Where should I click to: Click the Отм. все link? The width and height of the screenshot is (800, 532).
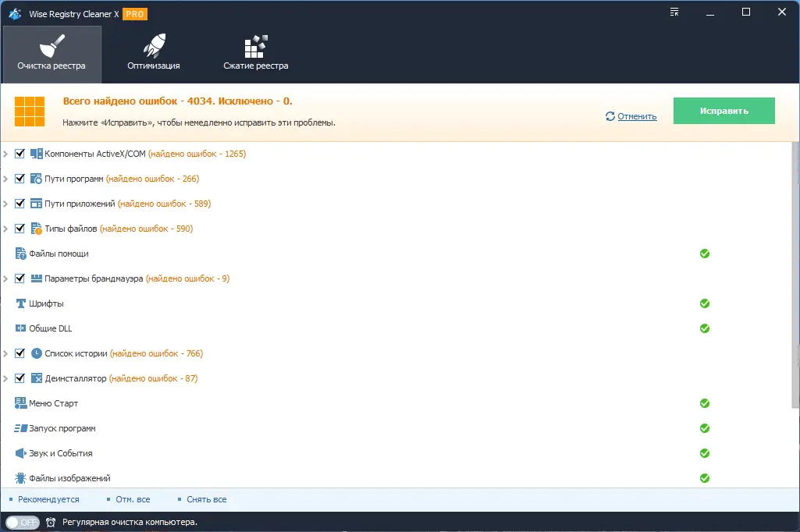click(x=133, y=499)
